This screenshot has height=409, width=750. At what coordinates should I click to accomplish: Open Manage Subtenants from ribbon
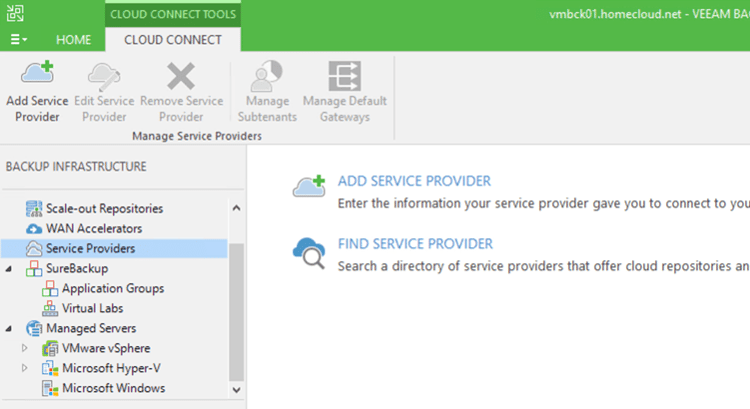tap(267, 76)
